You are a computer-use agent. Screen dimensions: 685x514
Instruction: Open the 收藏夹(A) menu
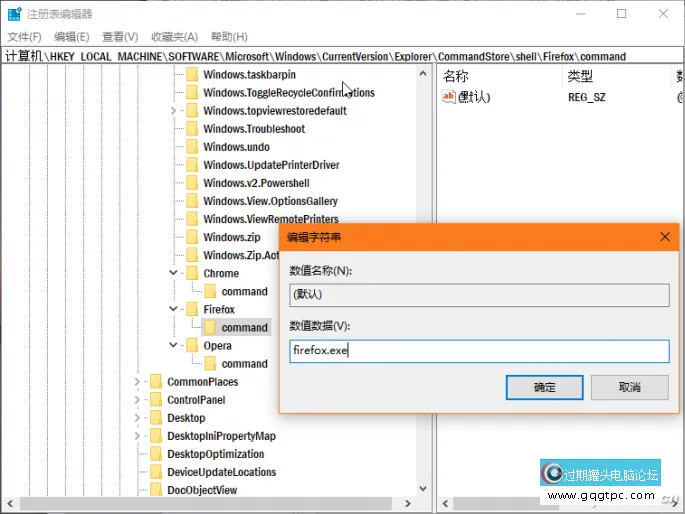tap(174, 36)
